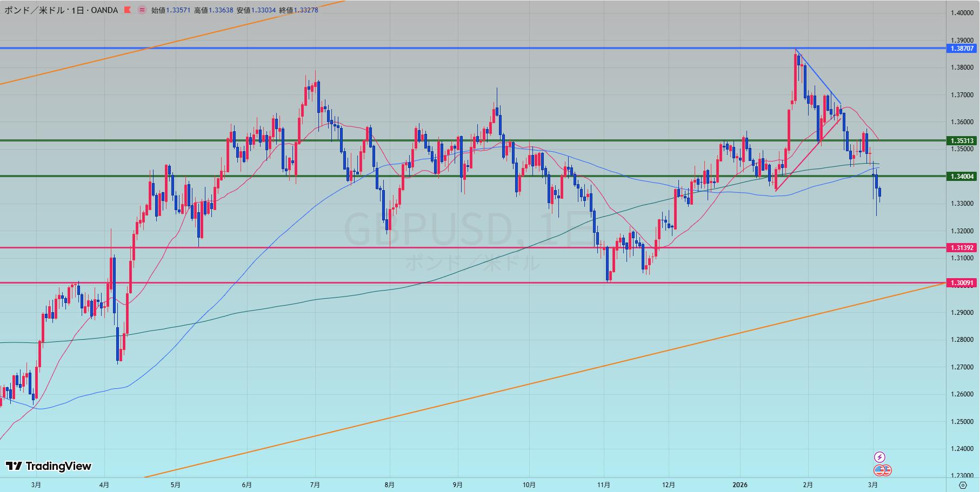Viewport: 980px width, 492px height.
Task: Click the 終値 close price value in the header
Action: point(305,10)
